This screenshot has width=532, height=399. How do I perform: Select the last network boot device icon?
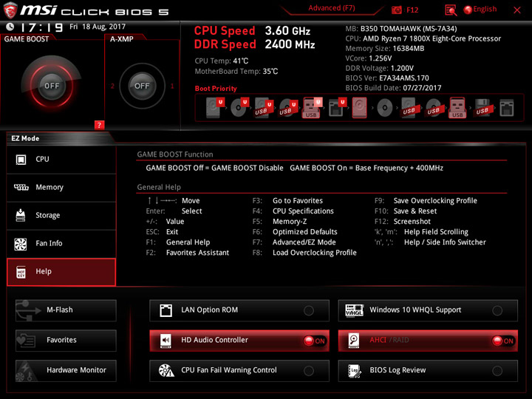[x=507, y=108]
